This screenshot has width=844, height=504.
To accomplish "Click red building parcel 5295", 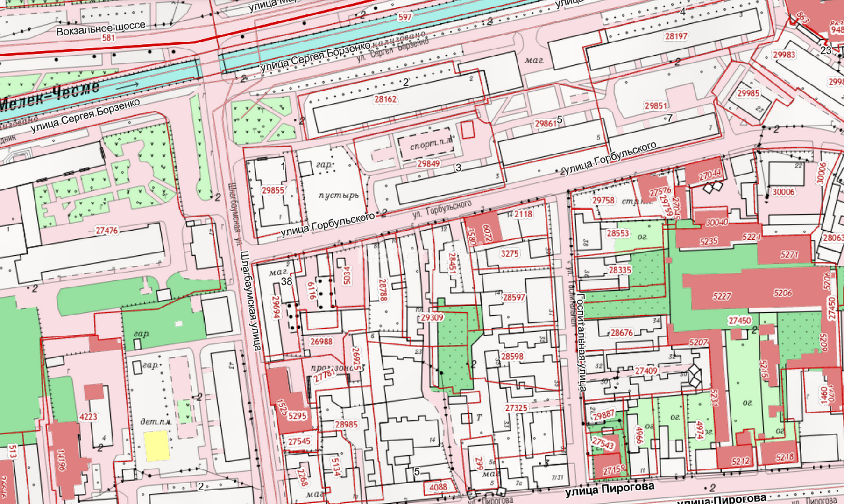I will click(297, 415).
